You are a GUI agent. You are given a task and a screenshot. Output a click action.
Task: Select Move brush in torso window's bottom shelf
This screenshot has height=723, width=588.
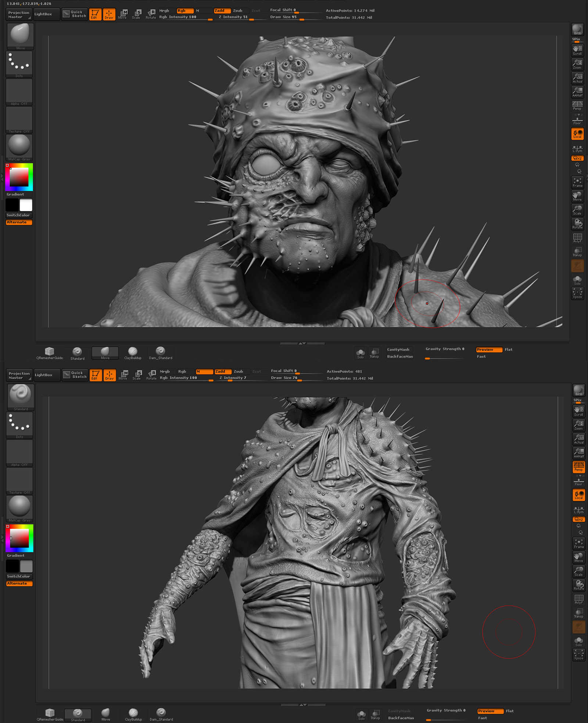(105, 715)
